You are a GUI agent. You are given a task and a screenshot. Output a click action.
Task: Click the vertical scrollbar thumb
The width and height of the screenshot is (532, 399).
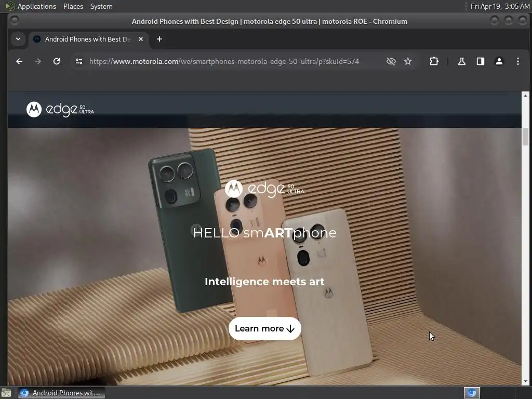click(x=525, y=137)
